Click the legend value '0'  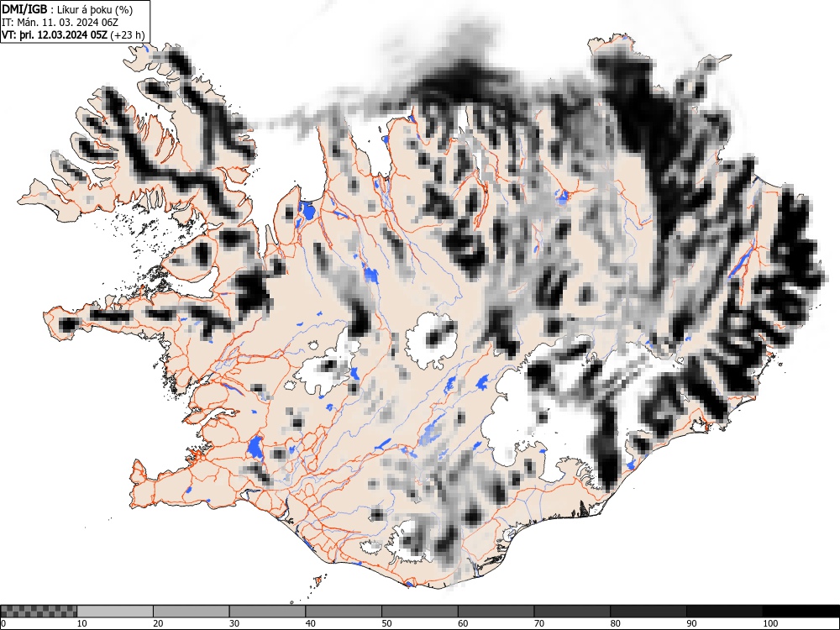[3, 623]
